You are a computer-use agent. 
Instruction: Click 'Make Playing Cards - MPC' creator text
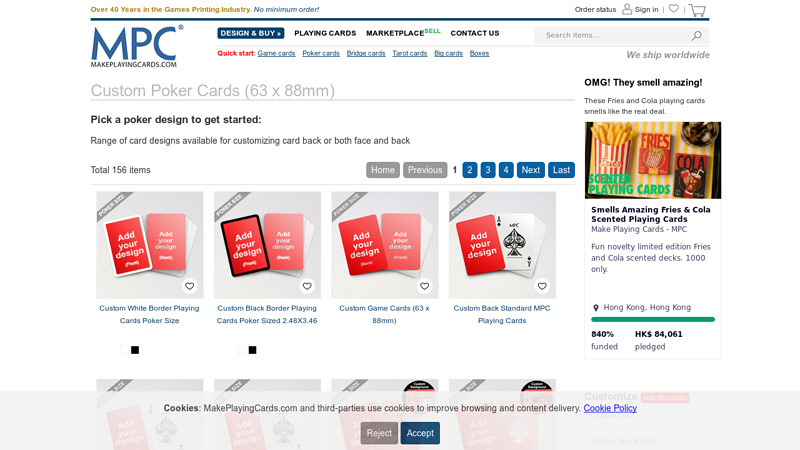639,230
